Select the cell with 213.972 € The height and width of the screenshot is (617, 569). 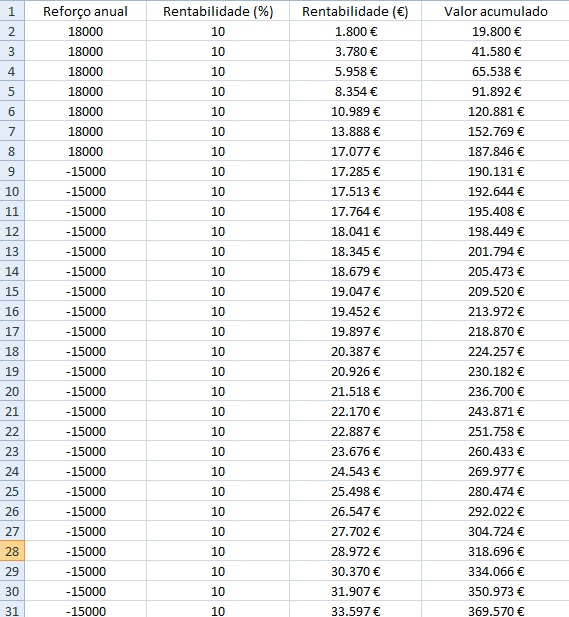pyautogui.click(x=495, y=311)
